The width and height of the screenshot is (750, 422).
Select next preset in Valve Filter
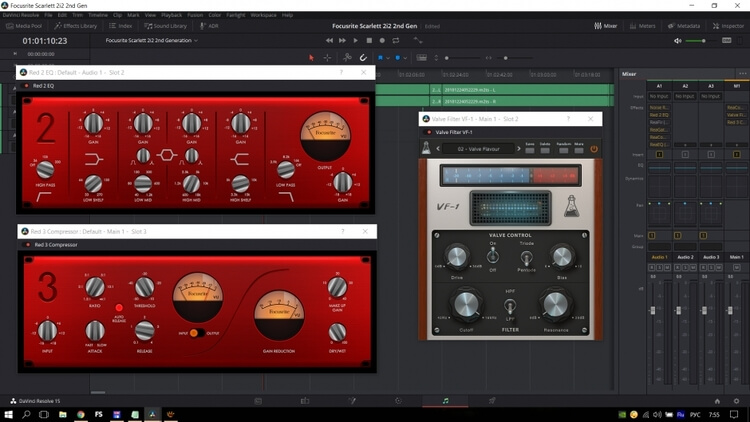(518, 149)
